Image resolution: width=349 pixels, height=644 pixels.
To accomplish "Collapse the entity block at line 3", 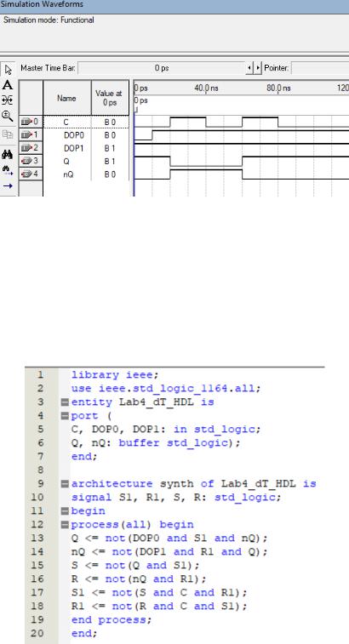I will [65, 402].
